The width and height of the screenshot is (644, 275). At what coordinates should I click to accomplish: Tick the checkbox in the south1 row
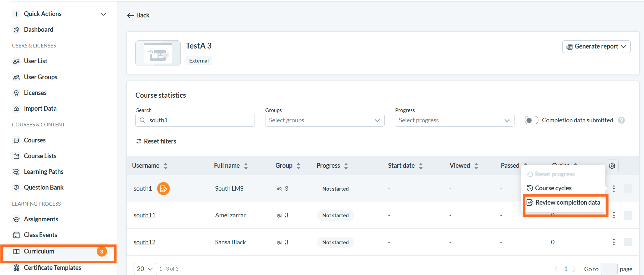(x=628, y=189)
